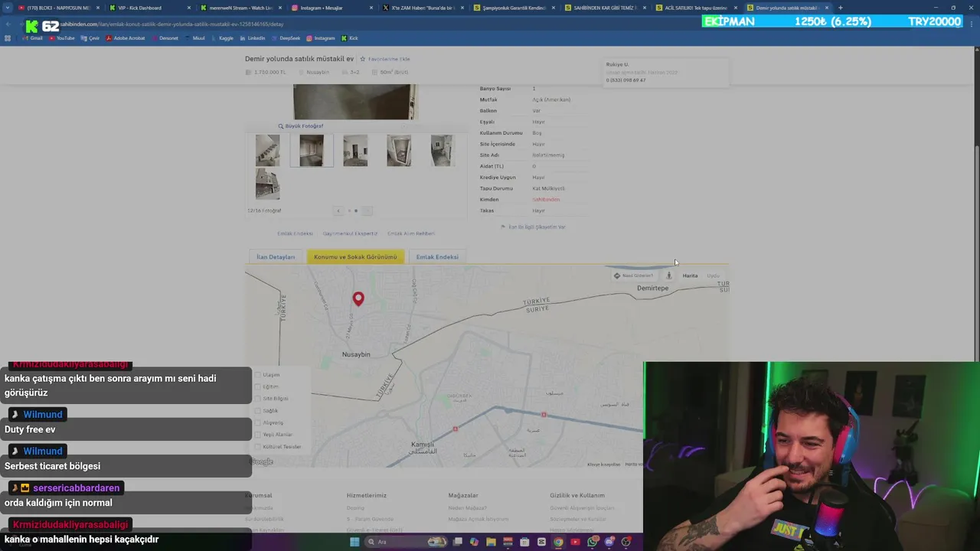Go to previous photo page arrow
Screen dimensions: 980x551
click(x=338, y=210)
